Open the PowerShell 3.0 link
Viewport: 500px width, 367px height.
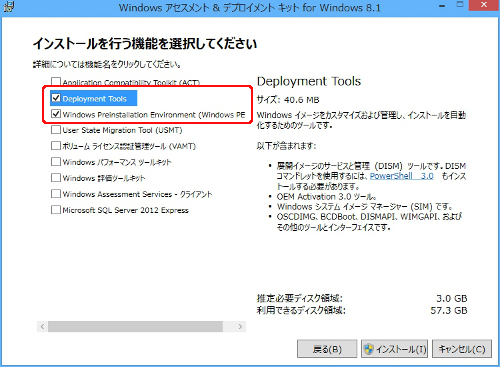(401, 176)
